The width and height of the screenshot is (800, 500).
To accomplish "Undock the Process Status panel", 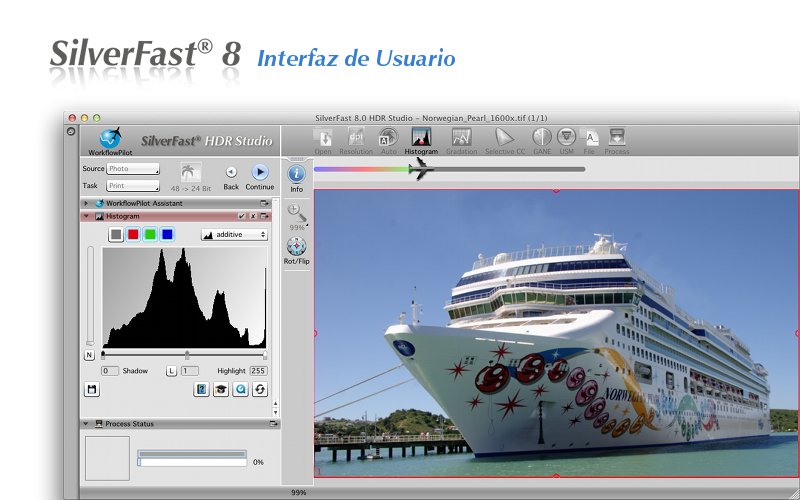I will (x=273, y=423).
